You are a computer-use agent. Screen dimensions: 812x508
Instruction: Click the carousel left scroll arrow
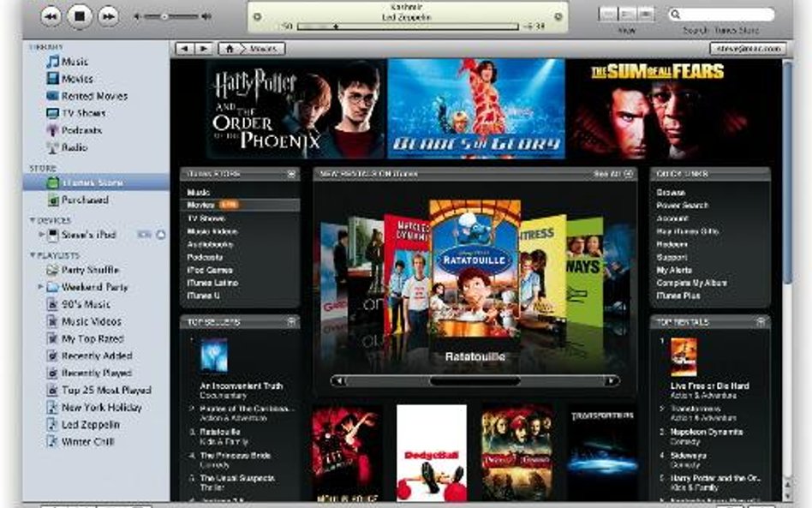338,381
